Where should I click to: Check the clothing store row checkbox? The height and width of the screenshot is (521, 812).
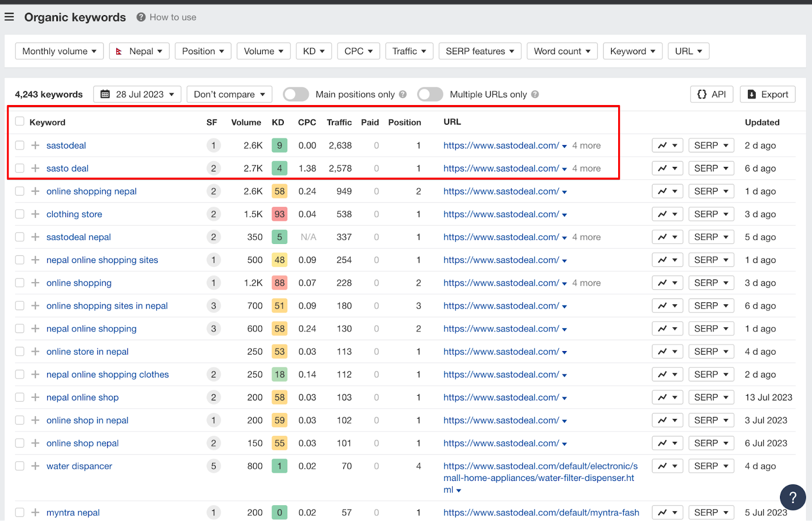coord(20,214)
